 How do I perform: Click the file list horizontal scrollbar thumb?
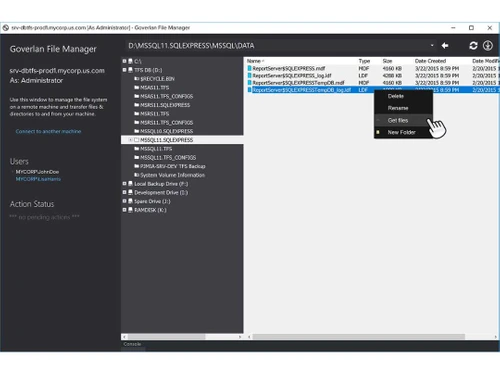pyautogui.click(x=359, y=337)
